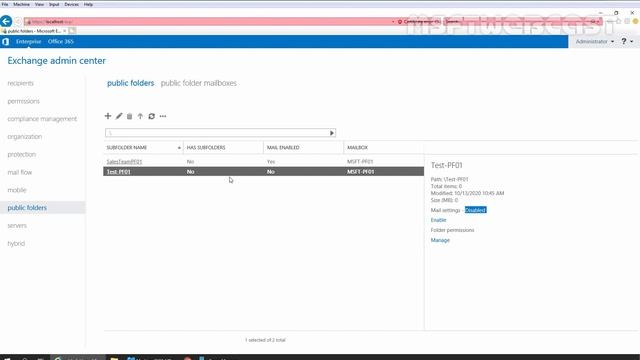This screenshot has width=640, height=360.
Task: Open the Test-PF01 folder link
Action: coord(118,172)
